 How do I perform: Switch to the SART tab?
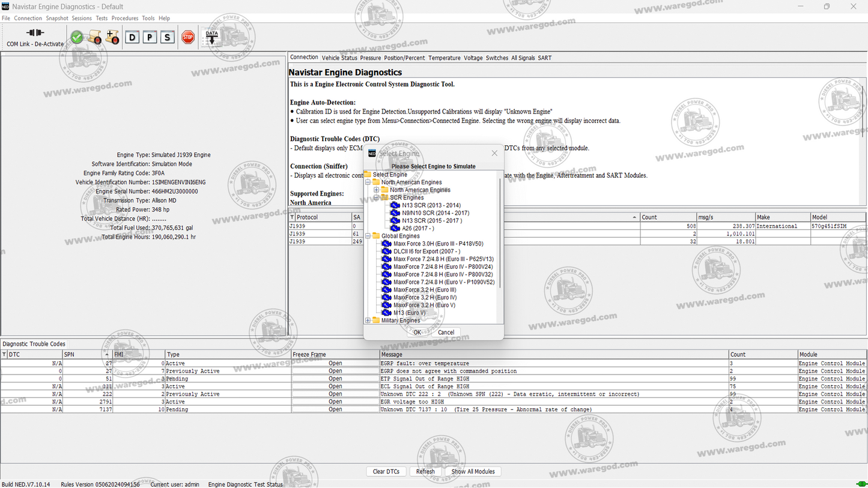pos(545,58)
